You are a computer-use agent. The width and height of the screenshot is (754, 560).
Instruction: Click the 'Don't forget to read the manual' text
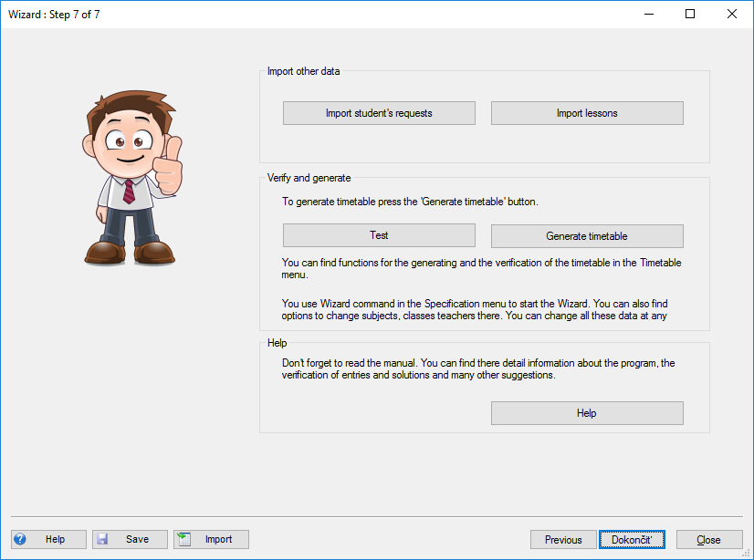[x=477, y=369]
